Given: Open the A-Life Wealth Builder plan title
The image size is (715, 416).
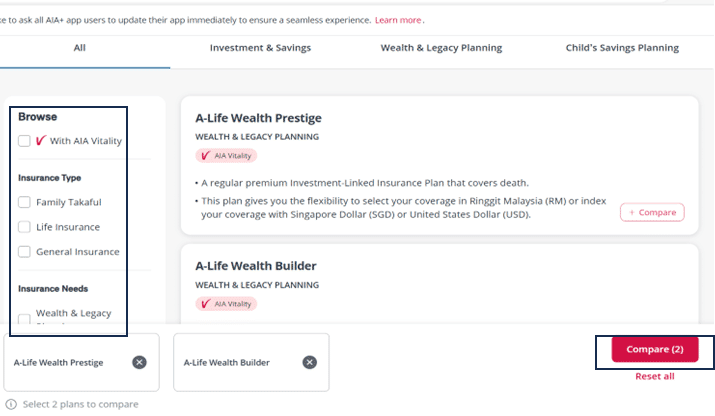Looking at the screenshot, I should coord(256,266).
